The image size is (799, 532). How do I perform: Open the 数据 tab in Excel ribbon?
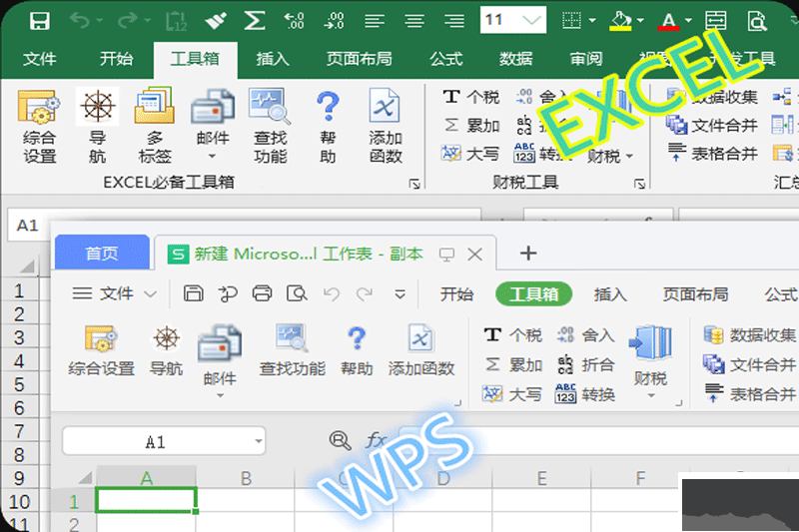(x=515, y=59)
